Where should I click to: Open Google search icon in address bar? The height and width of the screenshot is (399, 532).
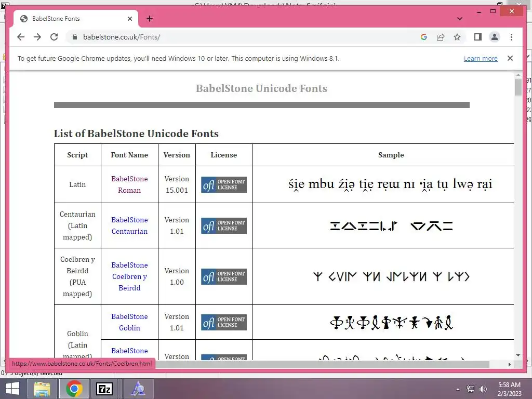[424, 37]
